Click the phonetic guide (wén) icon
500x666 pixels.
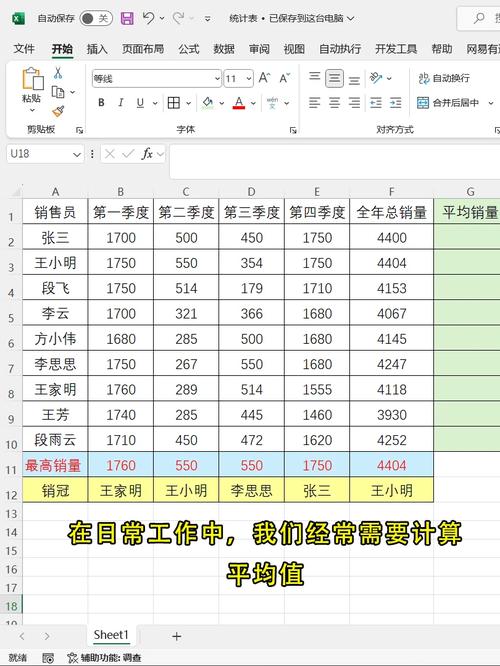(272, 103)
